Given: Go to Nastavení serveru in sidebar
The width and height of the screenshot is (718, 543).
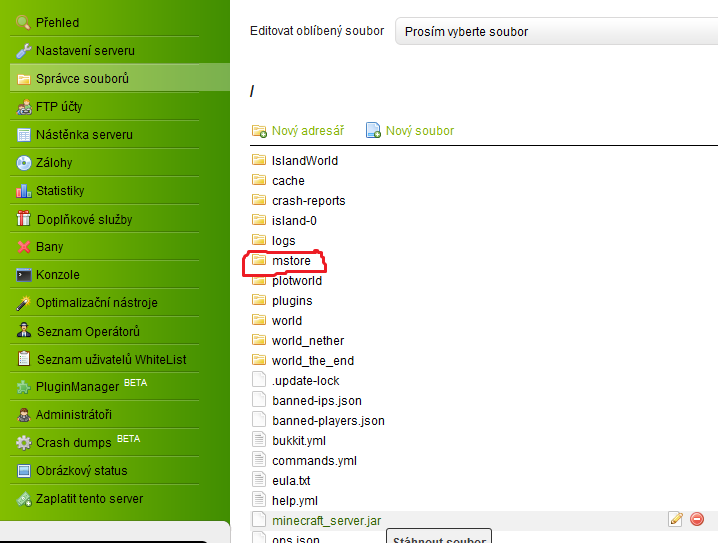Looking at the screenshot, I should [85, 50].
